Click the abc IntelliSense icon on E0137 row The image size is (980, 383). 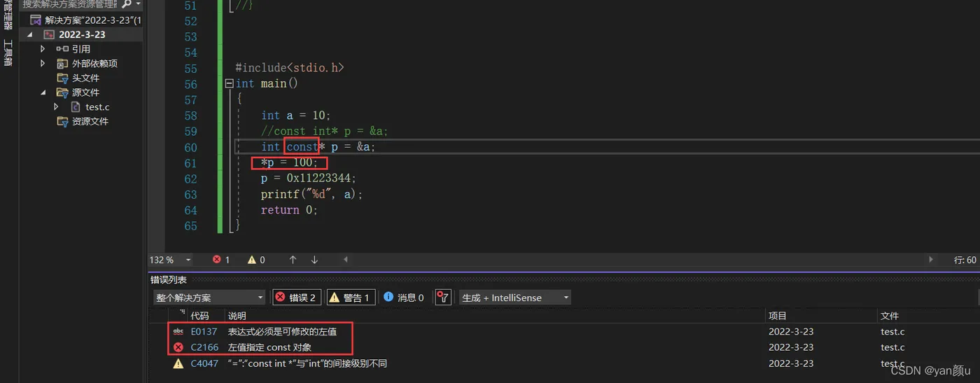[x=178, y=331]
